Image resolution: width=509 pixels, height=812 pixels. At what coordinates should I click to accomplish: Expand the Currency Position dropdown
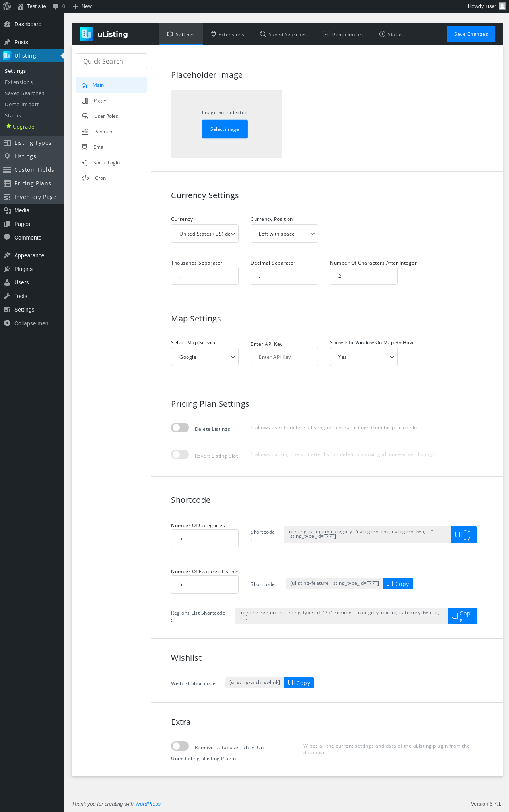(284, 234)
